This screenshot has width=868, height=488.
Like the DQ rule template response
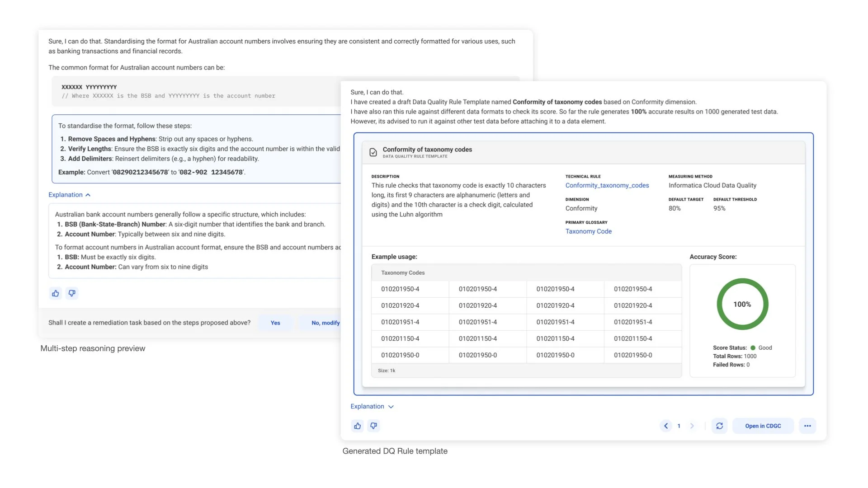[x=357, y=426]
